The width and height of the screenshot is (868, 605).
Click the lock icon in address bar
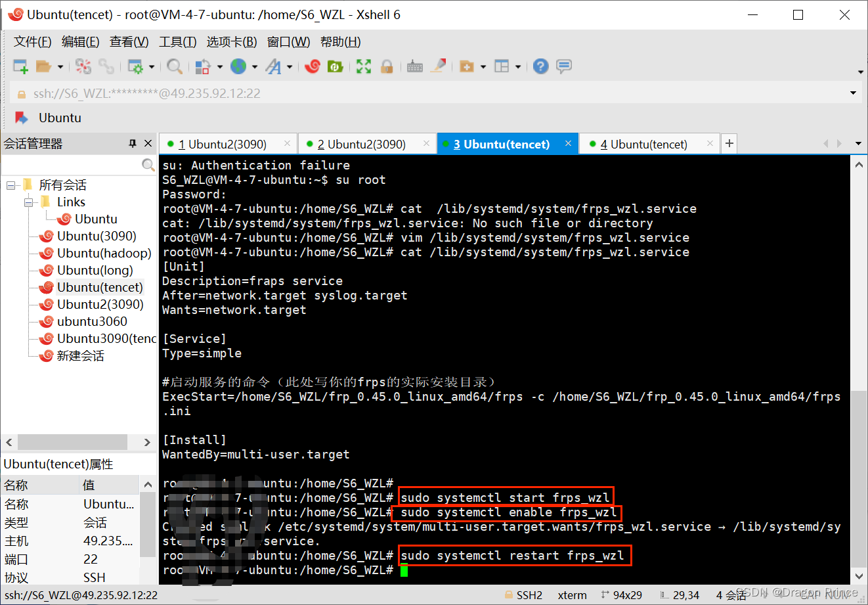coord(21,94)
